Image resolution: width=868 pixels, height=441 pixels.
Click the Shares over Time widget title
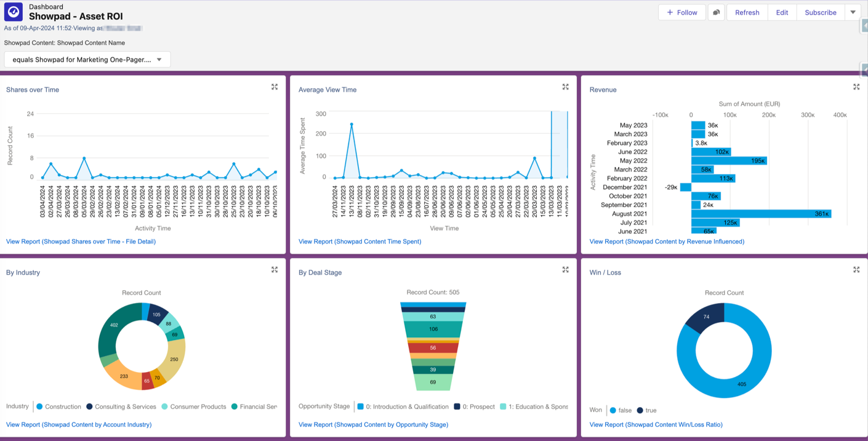click(33, 90)
